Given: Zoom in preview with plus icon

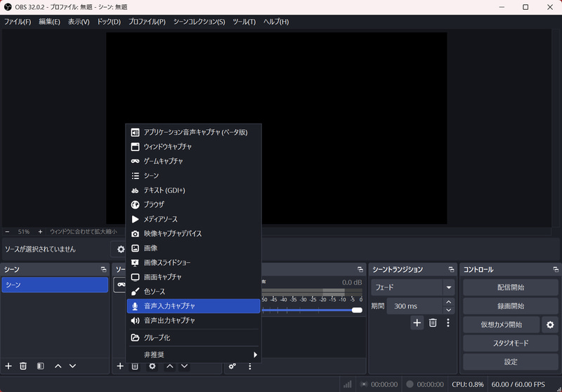Looking at the screenshot, I should pos(40,232).
